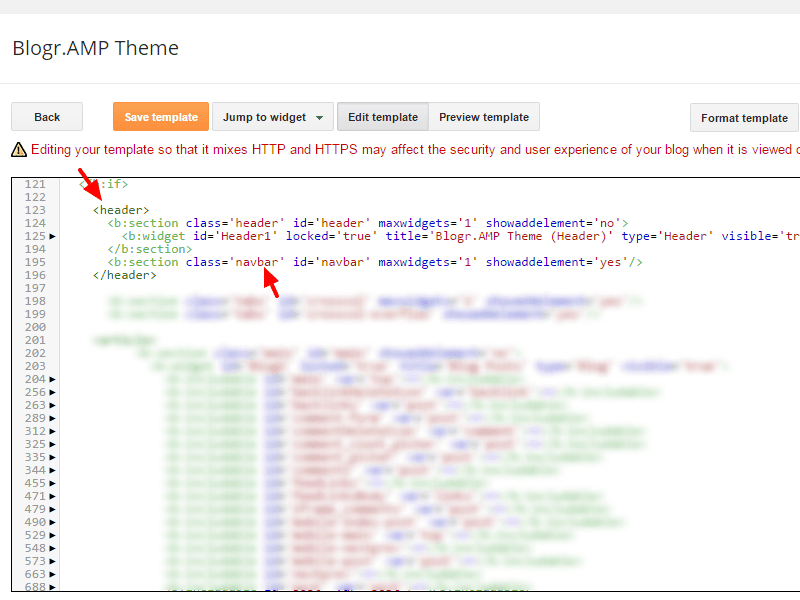Click the Back button
Viewport: 800px width, 600px height.
coord(47,117)
